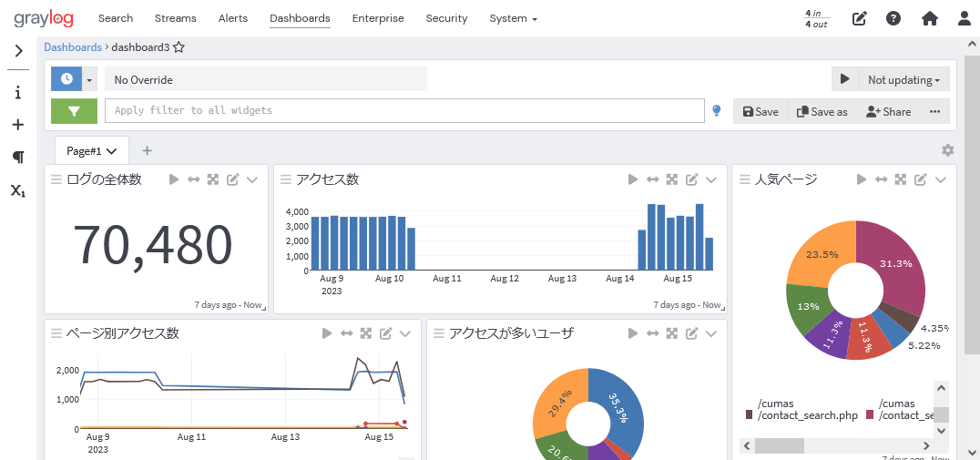Click the create plus icon in sidebar
Viewport: 980px width, 460px height.
18,125
